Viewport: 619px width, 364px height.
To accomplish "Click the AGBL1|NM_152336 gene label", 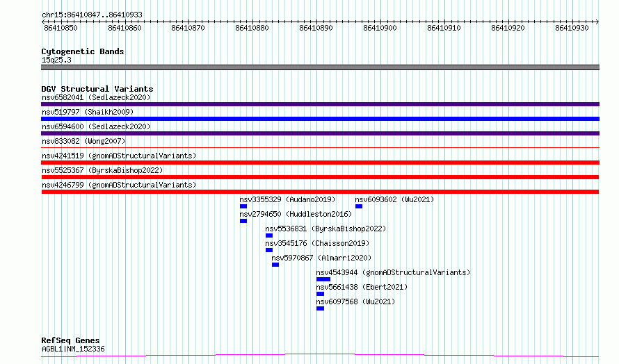I will [x=73, y=349].
